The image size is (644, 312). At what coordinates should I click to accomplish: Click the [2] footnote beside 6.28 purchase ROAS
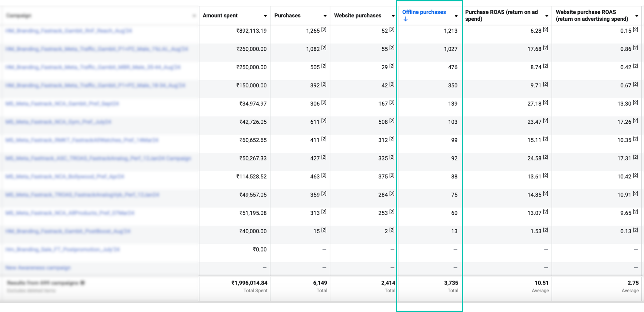pos(545,30)
